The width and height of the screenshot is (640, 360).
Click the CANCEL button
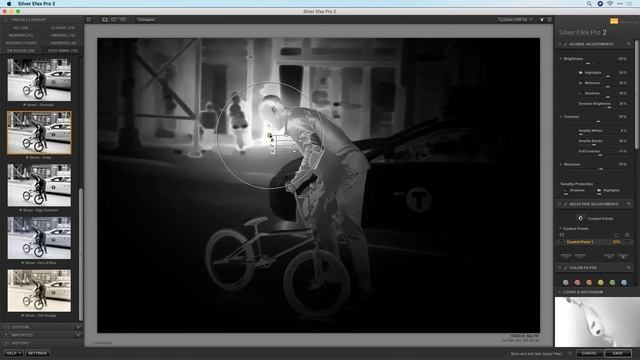click(x=589, y=353)
